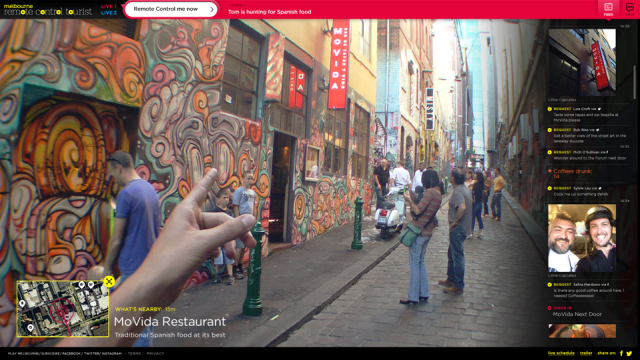Click the 'Coffees drunk 14' counter
Screen dimensions: 640x360
pos(573,173)
